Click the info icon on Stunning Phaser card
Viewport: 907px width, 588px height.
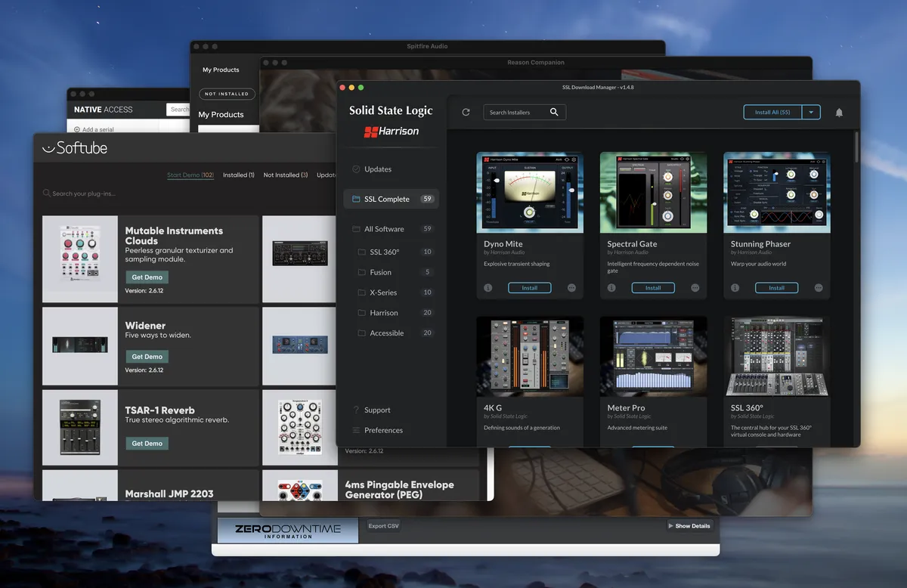click(x=735, y=288)
